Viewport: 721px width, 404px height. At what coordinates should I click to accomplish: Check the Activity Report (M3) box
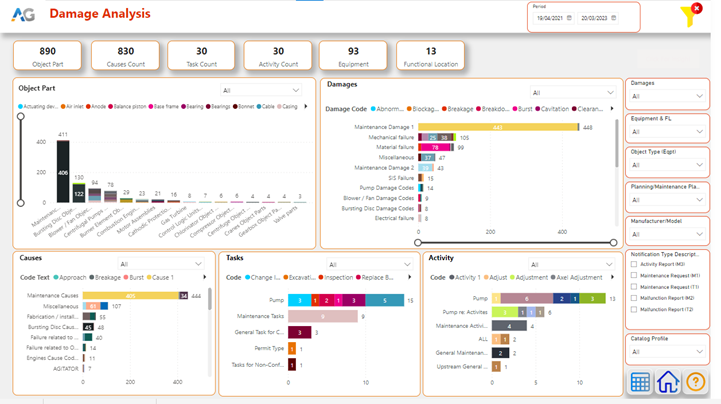(x=634, y=265)
